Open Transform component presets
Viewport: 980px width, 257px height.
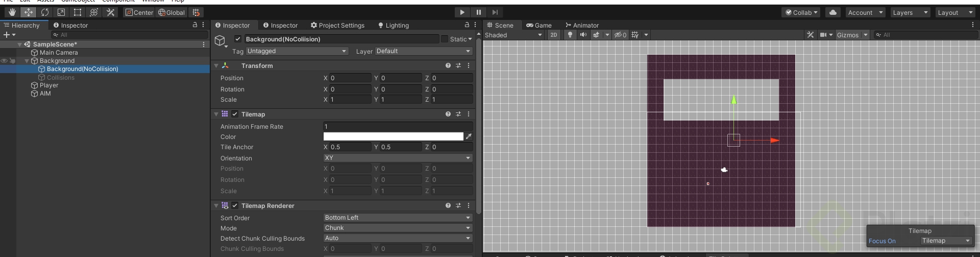click(x=458, y=65)
